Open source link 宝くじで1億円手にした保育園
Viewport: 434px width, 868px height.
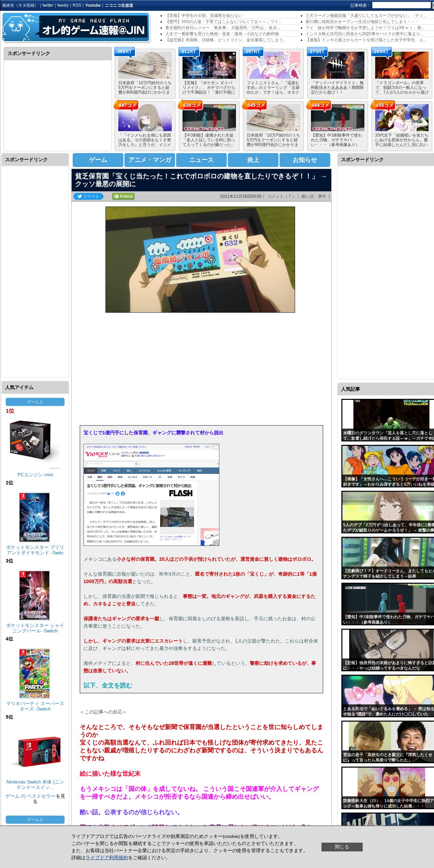point(153,433)
